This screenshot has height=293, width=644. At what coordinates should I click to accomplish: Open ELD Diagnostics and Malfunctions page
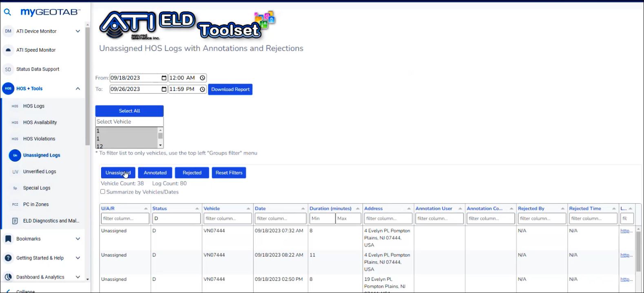coord(51,221)
